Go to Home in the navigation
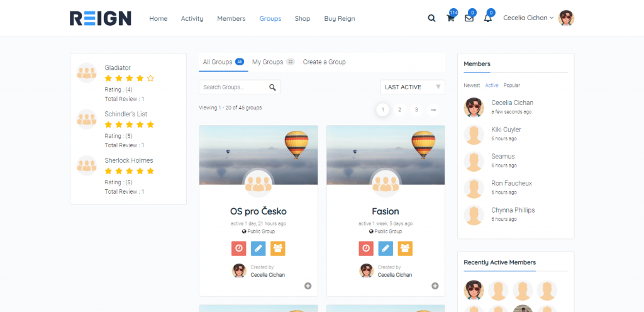This screenshot has width=644, height=312. coord(158,18)
